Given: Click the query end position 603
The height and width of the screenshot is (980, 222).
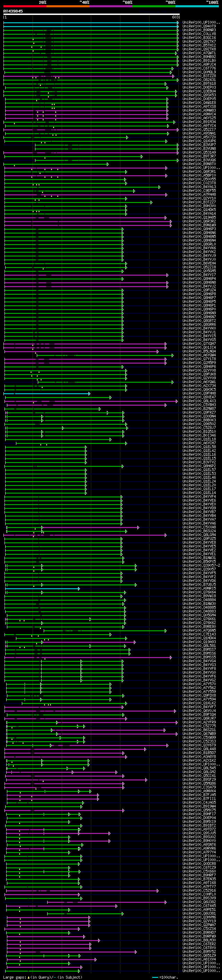Looking at the screenshot, I should pos(175,17).
